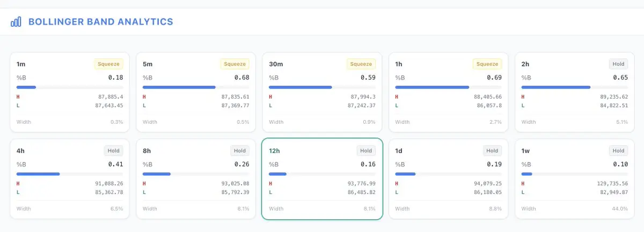The image size is (644, 232).
Task: Click the Bollinger Band Analytics heading
Action: pyautogui.click(x=100, y=22)
